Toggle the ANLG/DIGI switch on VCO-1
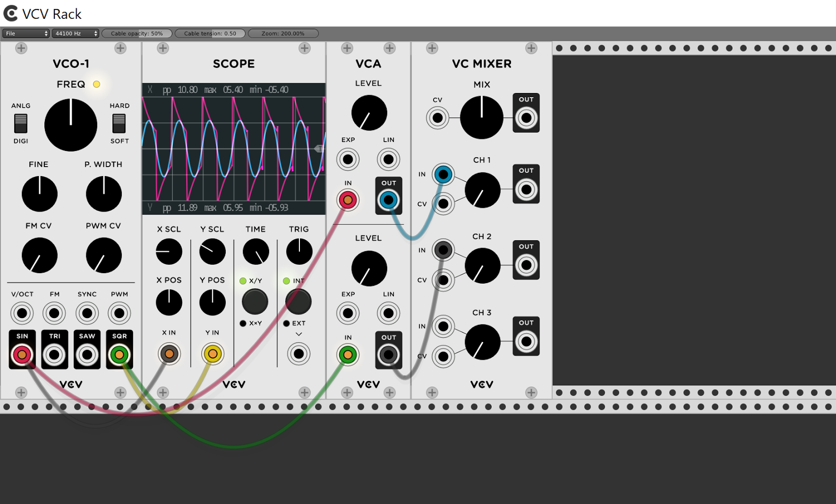The height and width of the screenshot is (504, 836). 21,123
